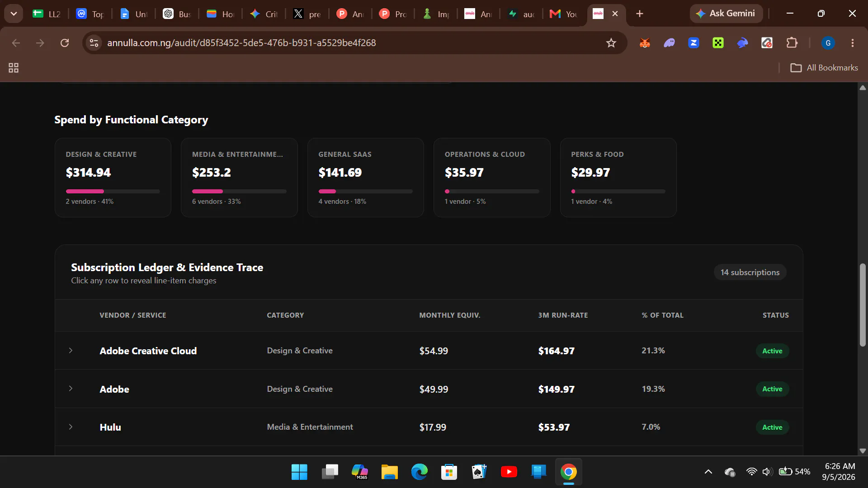This screenshot has height=488, width=868.
Task: Switch to the 'Crit' Gemini tab
Action: [264, 14]
